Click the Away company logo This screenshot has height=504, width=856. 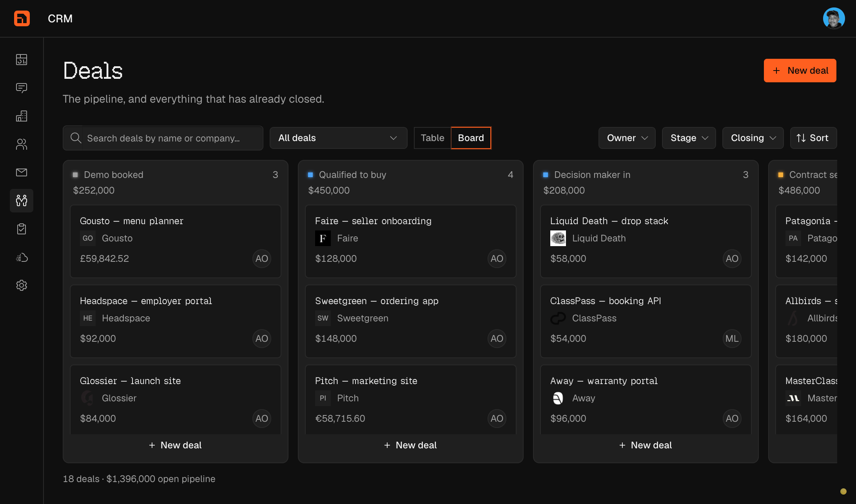[x=558, y=398]
